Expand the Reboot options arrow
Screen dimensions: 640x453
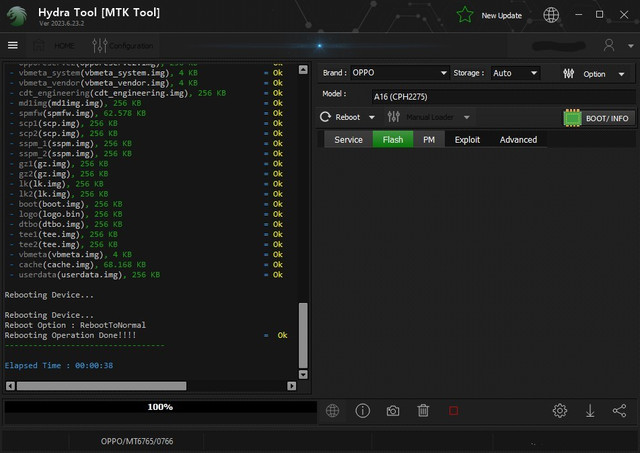click(371, 118)
